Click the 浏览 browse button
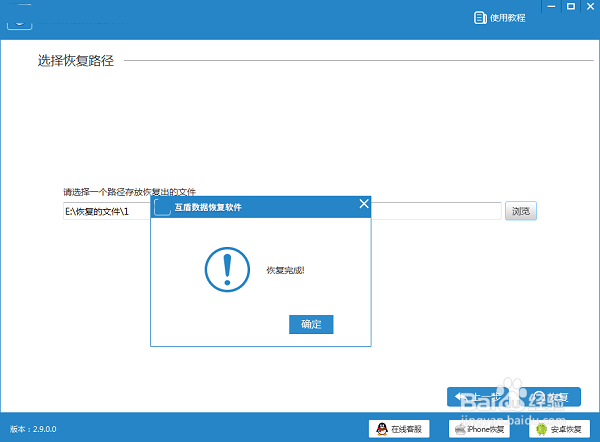Viewport: 600px width, 442px height. [x=521, y=211]
